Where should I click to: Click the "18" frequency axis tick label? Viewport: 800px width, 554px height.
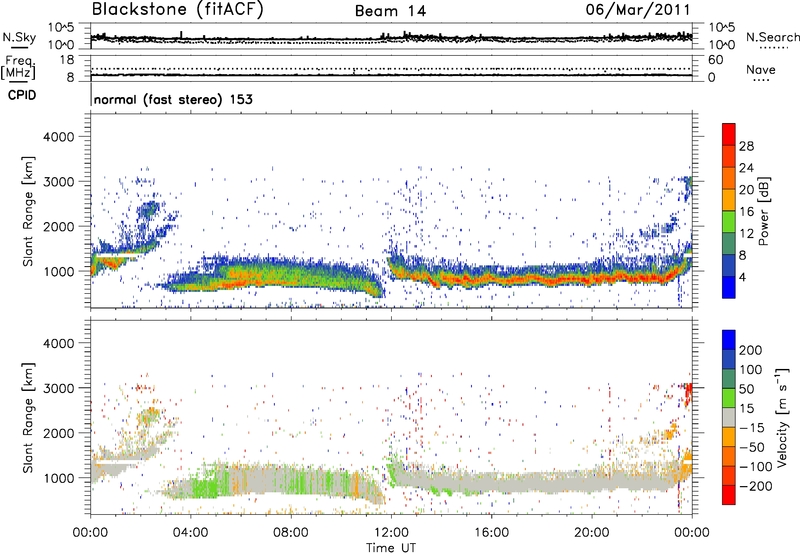pos(67,60)
